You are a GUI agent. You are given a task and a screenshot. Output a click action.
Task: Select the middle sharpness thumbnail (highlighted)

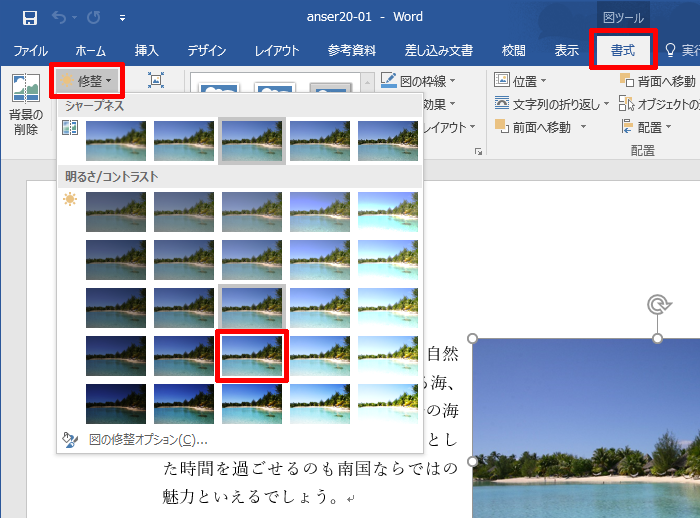point(252,141)
